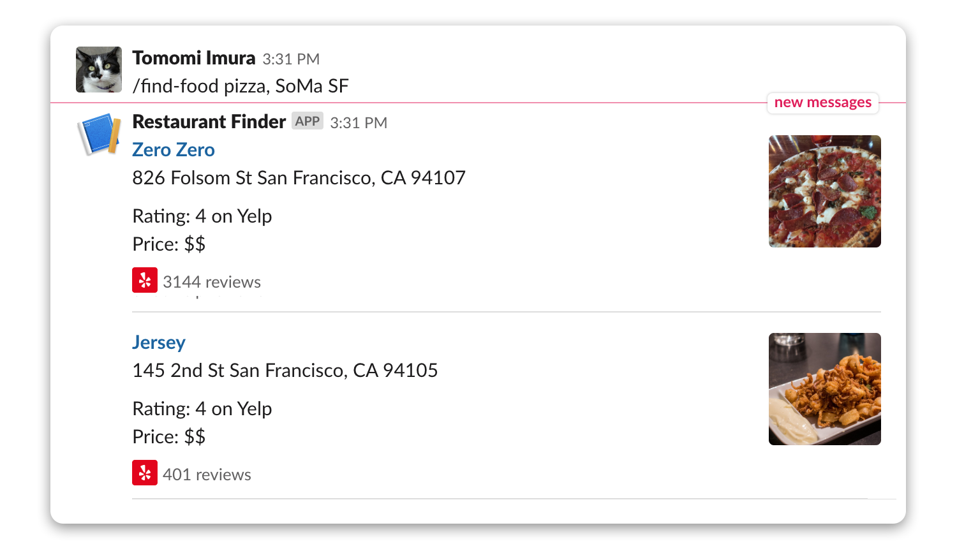Open the fried food photo thumbnail
Image resolution: width=957 pixels, height=560 pixels.
click(824, 389)
